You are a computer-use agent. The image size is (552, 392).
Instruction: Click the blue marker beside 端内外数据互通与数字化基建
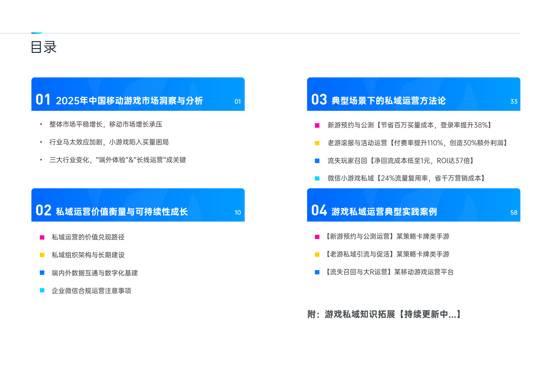coord(42,273)
